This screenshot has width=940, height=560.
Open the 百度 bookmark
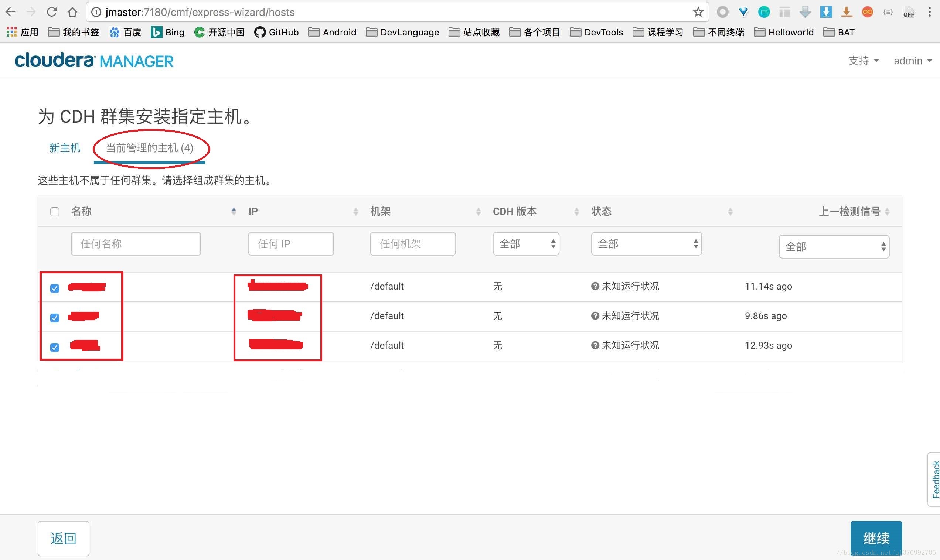(125, 32)
